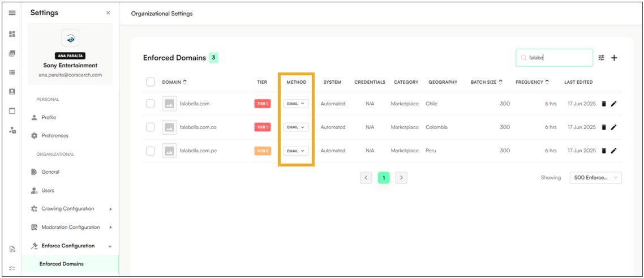This screenshot has height=278, width=644.
Task: Click the search field containing falabe
Action: tap(555, 58)
